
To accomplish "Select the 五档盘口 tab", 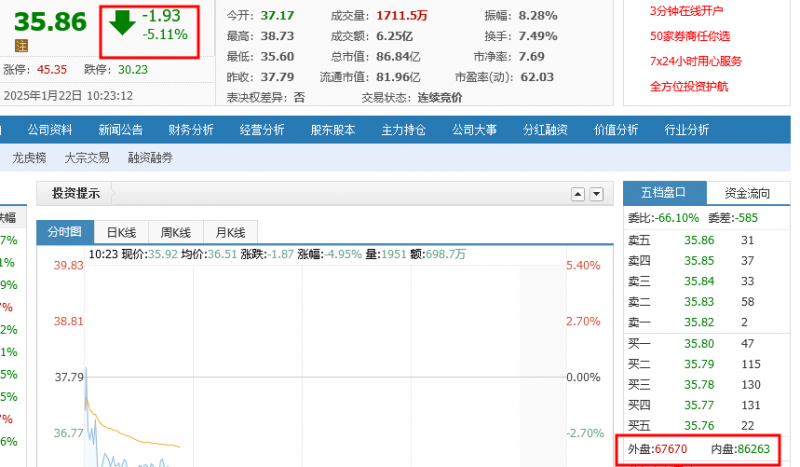I will pos(664,193).
